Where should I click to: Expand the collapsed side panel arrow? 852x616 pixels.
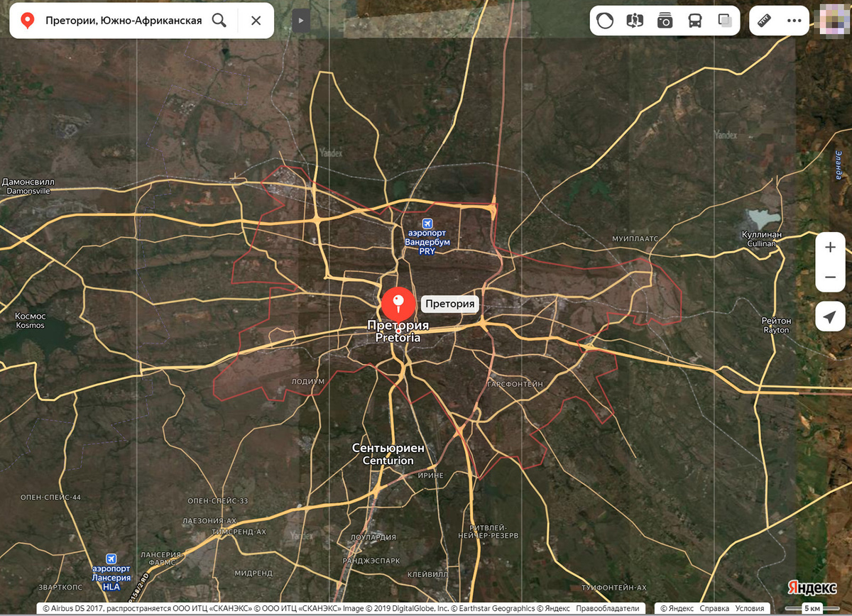[x=300, y=21]
